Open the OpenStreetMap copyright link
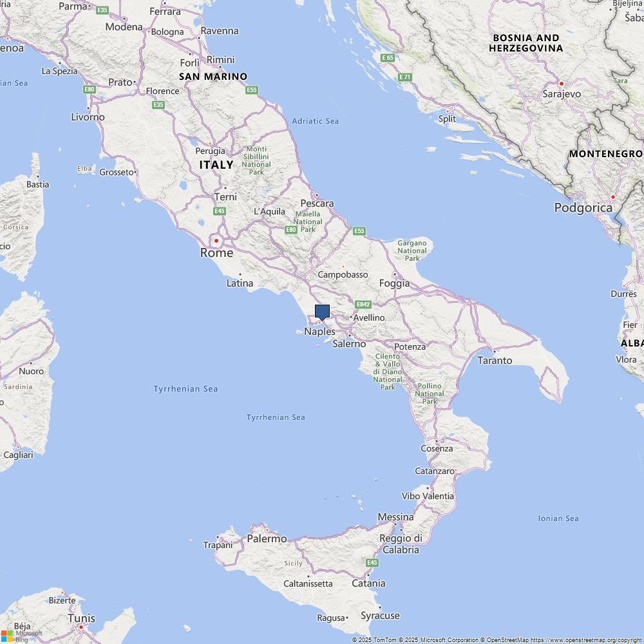Screen dimensions: 644x644 click(x=587, y=640)
